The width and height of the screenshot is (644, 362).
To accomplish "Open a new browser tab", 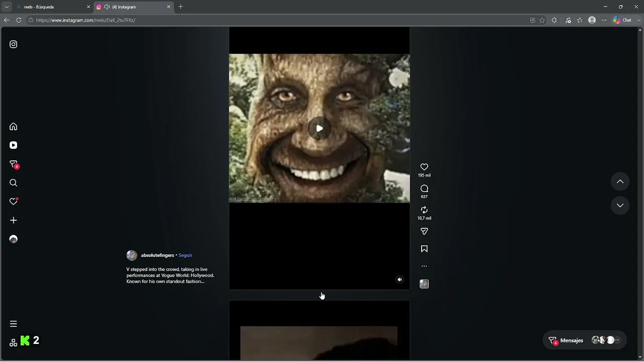I will [x=181, y=7].
